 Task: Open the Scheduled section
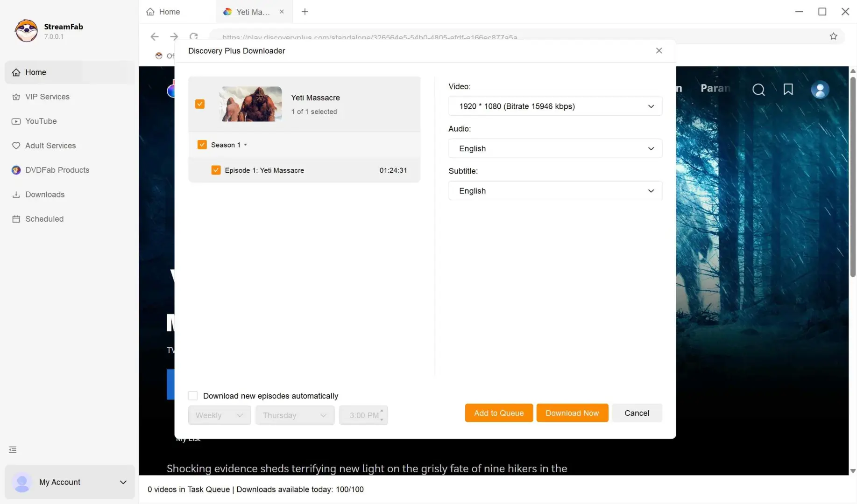pos(70,219)
